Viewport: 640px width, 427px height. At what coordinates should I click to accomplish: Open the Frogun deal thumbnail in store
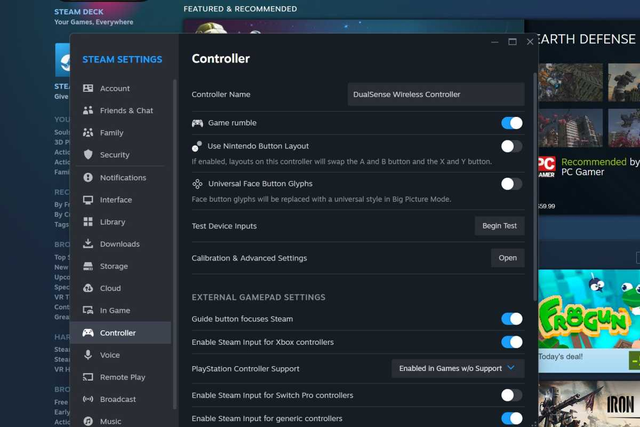click(x=589, y=309)
